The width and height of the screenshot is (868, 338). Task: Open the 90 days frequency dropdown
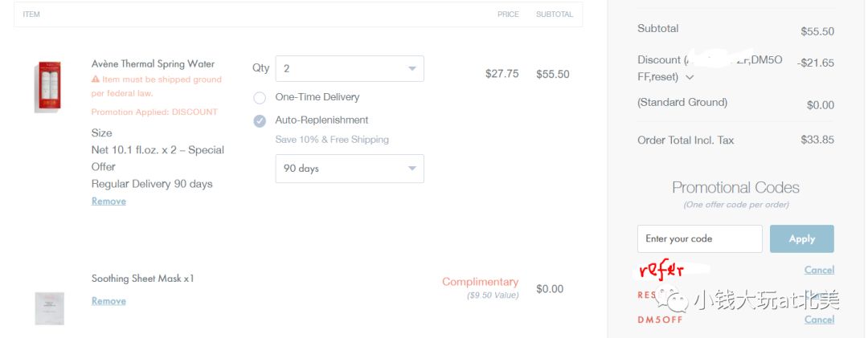pyautogui.click(x=350, y=169)
